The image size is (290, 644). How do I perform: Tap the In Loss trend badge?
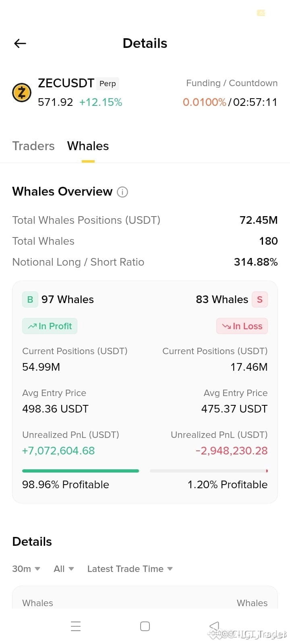pyautogui.click(x=242, y=326)
